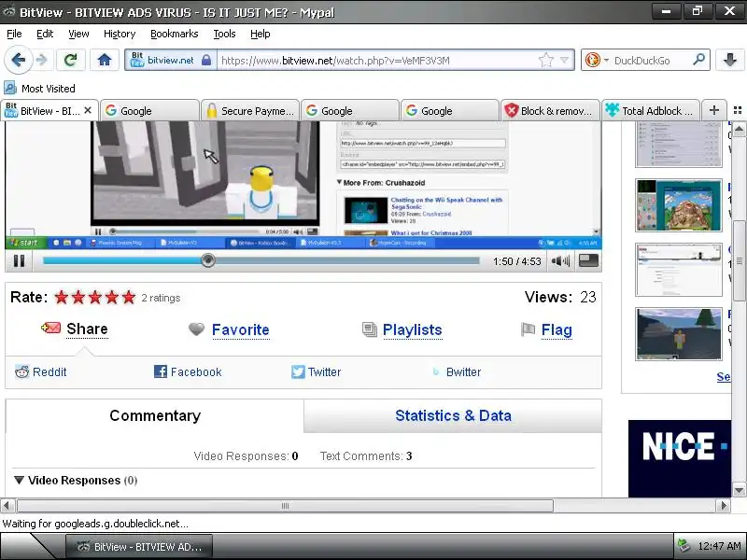Add video to favorites via Favorite link
This screenshot has width=747, height=560.
241,329
